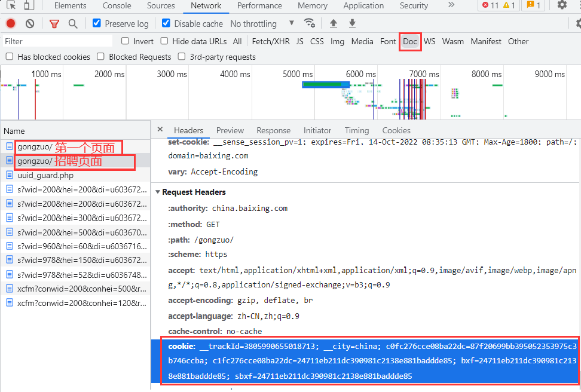581x392 pixels.
Task: Filter requests by Fetch/XHR type
Action: [x=270, y=41]
